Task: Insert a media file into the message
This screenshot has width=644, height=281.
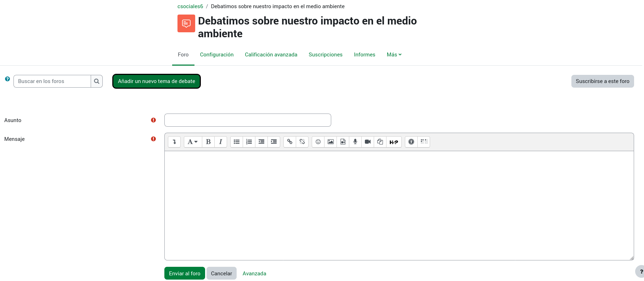Action: click(343, 142)
